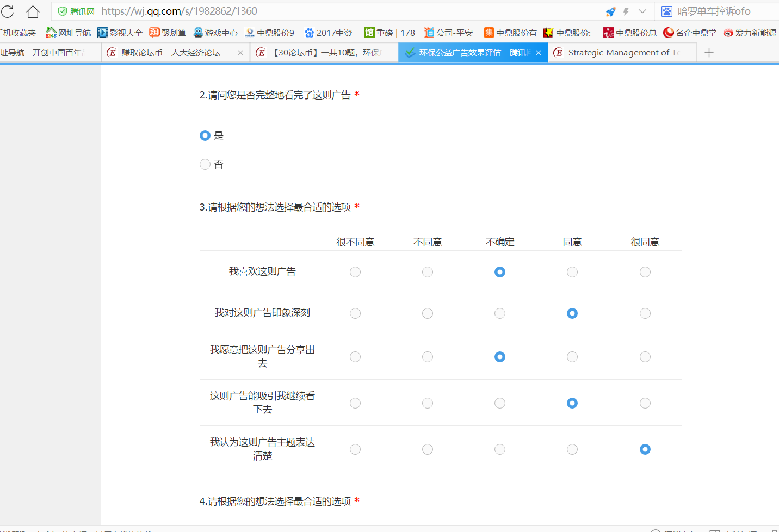Click the 很同意 column header
Screen dimensions: 779x532
[x=645, y=242]
